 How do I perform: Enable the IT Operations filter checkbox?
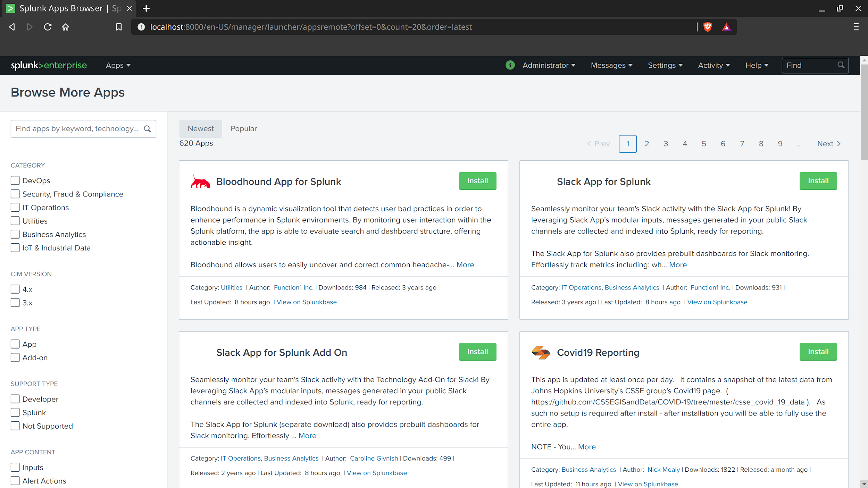click(15, 208)
